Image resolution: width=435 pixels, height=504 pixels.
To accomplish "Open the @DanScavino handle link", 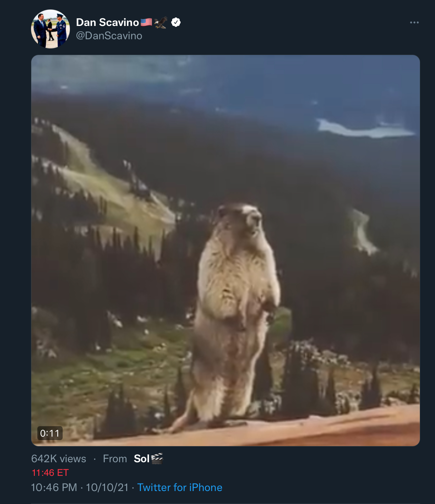I will (x=109, y=36).
